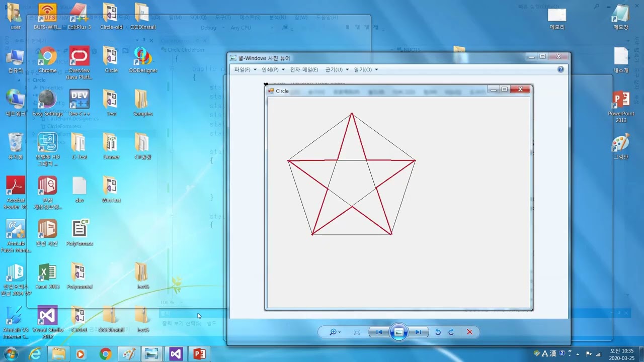Open Chrome desktop shortcut
This screenshot has width=644, height=362.
47,61
